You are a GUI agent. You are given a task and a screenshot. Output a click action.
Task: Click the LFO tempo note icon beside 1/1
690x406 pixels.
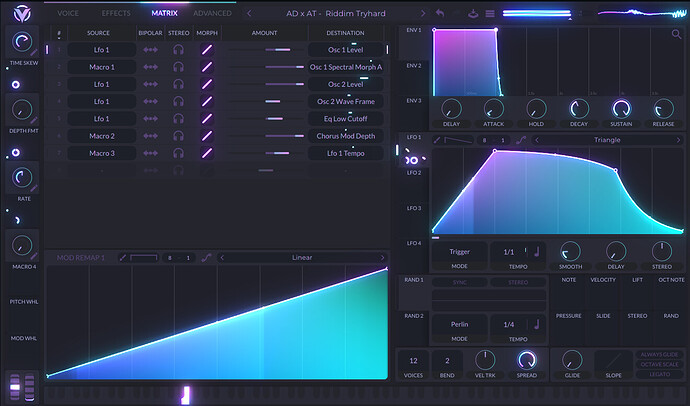point(537,252)
